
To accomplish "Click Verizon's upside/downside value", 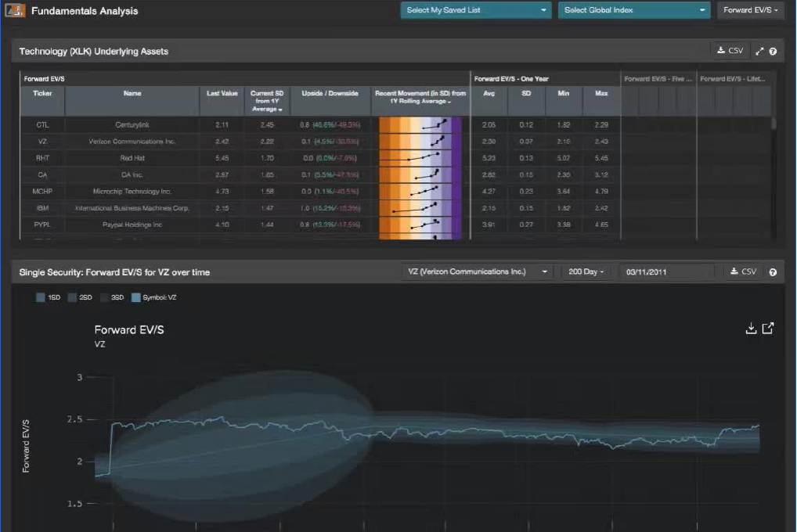I will pyautogui.click(x=330, y=142).
